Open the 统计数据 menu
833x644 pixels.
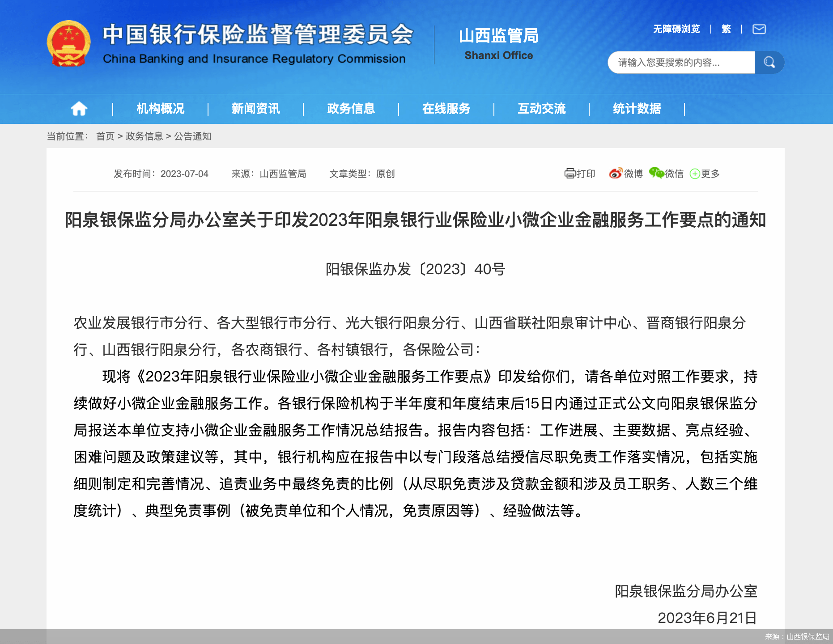pyautogui.click(x=637, y=109)
